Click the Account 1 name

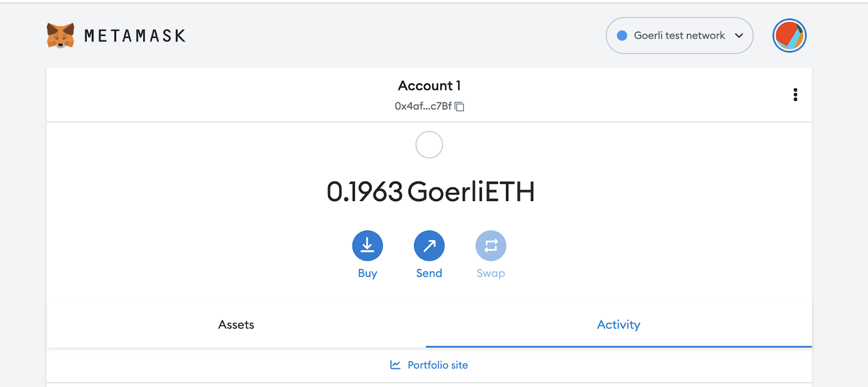[x=429, y=86]
